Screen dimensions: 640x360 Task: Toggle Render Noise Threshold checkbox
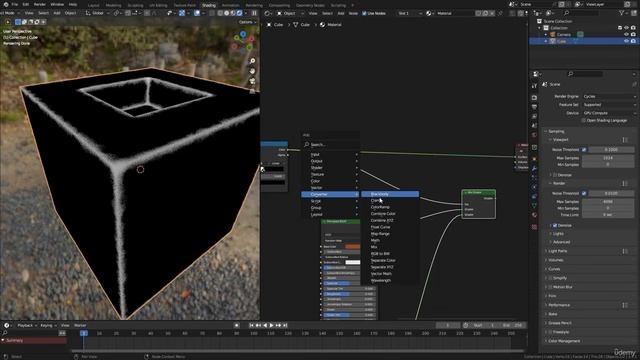pos(584,193)
